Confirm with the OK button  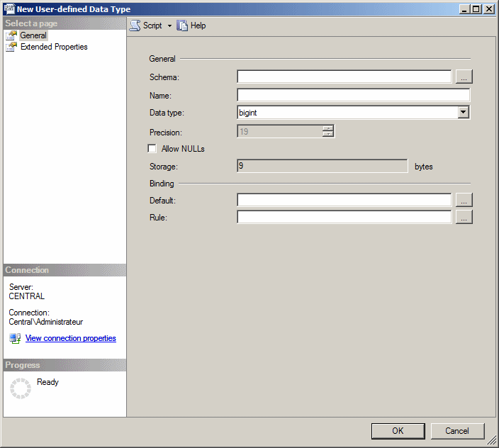click(398, 431)
